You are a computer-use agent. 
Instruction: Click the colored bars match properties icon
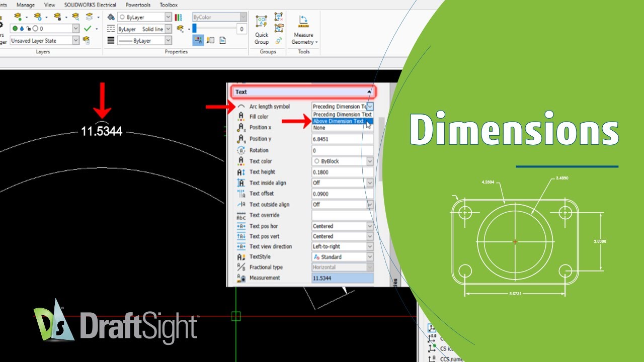click(179, 17)
